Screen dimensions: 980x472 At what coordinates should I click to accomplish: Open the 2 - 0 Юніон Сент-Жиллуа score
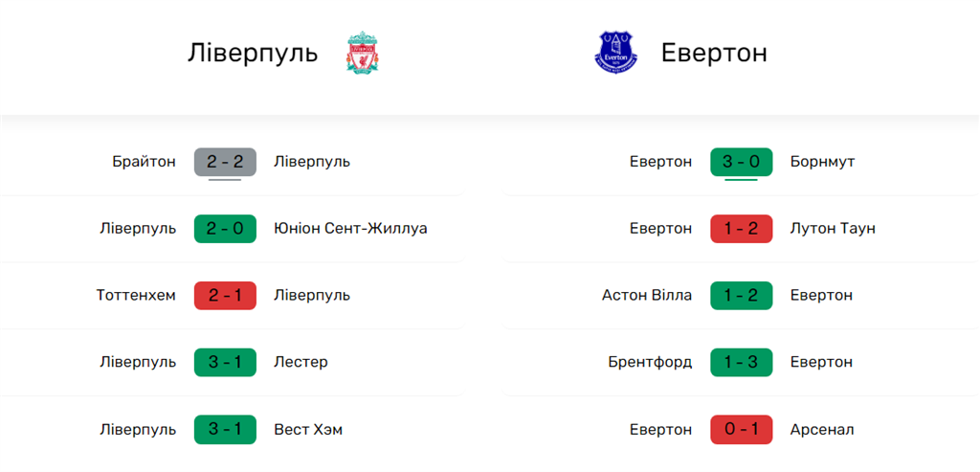click(x=225, y=229)
